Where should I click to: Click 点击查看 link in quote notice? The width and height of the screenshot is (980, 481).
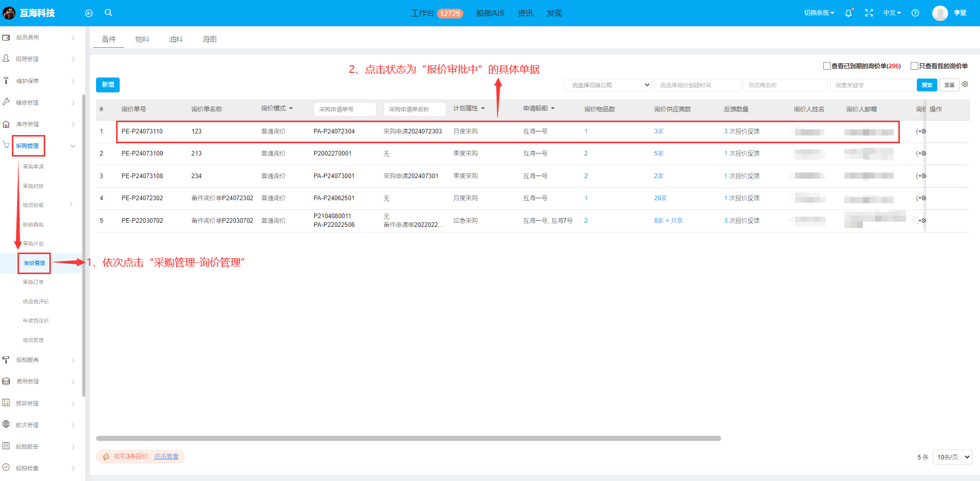(x=166, y=456)
